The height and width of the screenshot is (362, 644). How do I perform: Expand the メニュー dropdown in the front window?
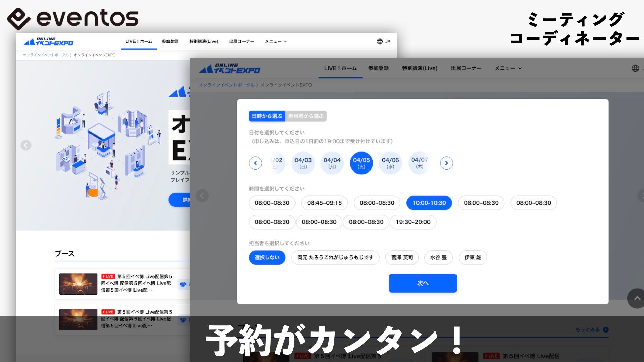tap(508, 68)
